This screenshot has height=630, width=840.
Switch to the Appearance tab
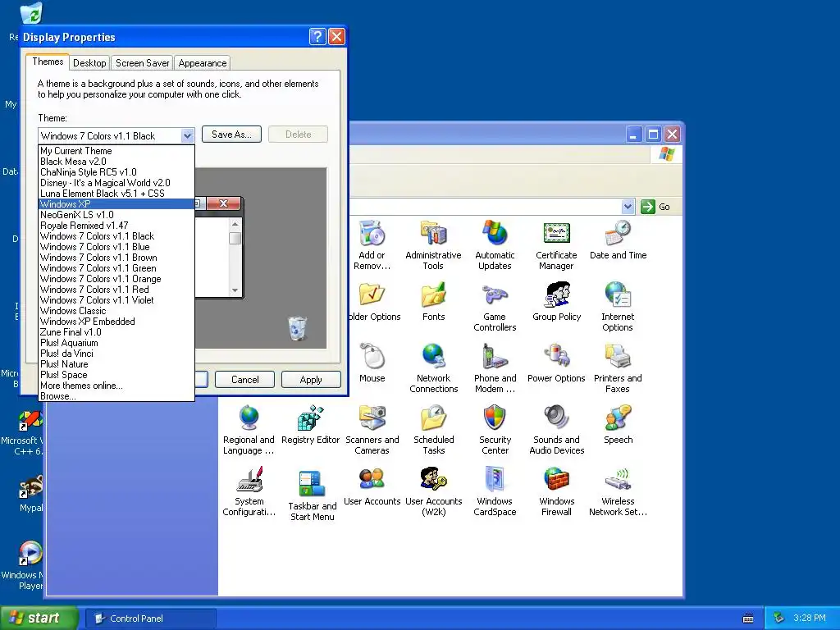[203, 62]
